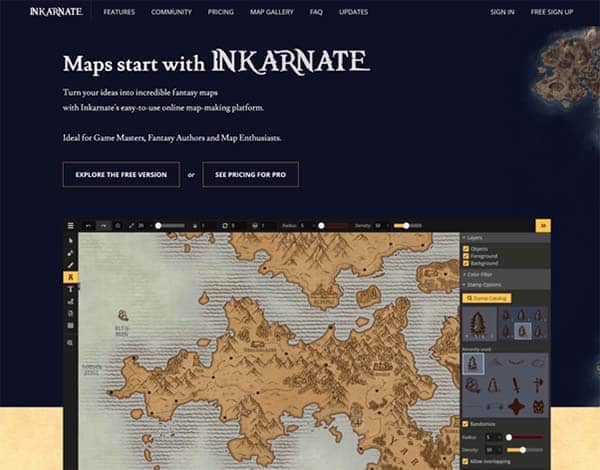Toggle the Allow overlapping checkbox
Image resolution: width=600 pixels, height=470 pixels.
[466, 461]
